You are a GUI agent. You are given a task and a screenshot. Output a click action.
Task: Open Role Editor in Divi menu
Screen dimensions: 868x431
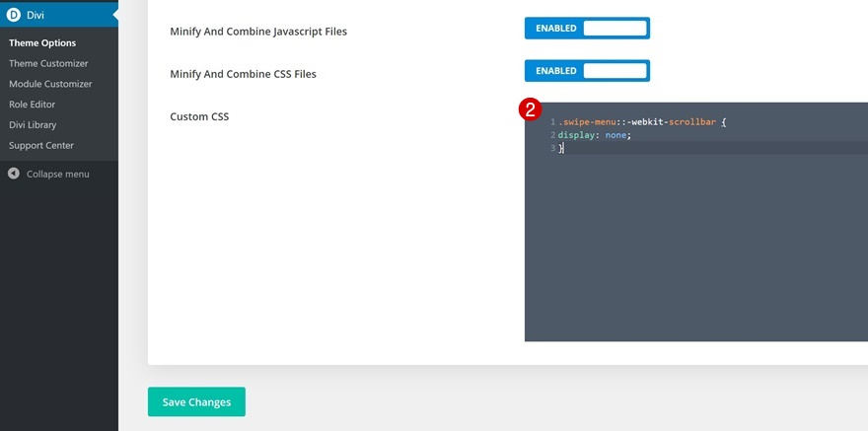tap(33, 105)
